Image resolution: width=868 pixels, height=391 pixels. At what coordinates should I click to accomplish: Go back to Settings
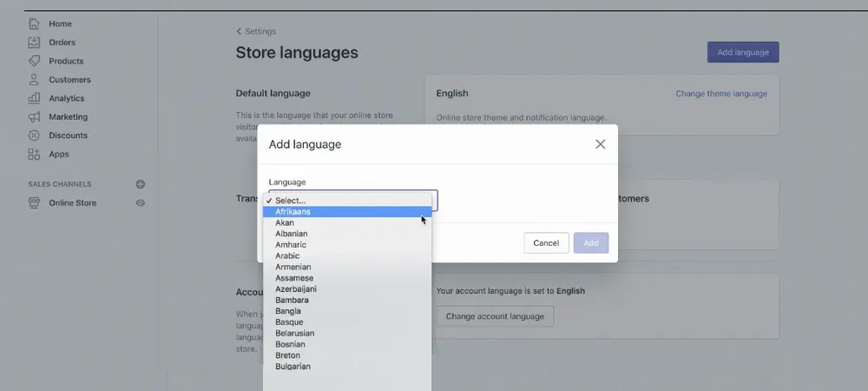(x=256, y=32)
